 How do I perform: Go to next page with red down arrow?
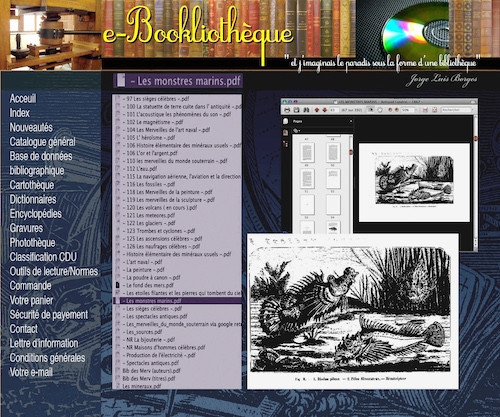point(325,110)
